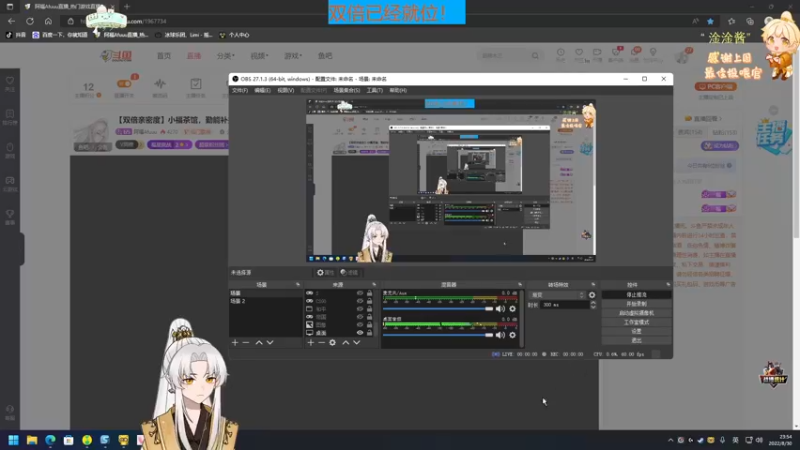Move the selected scene up with the Scenes panel arrow
This screenshot has width=800, height=450.
(x=259, y=342)
